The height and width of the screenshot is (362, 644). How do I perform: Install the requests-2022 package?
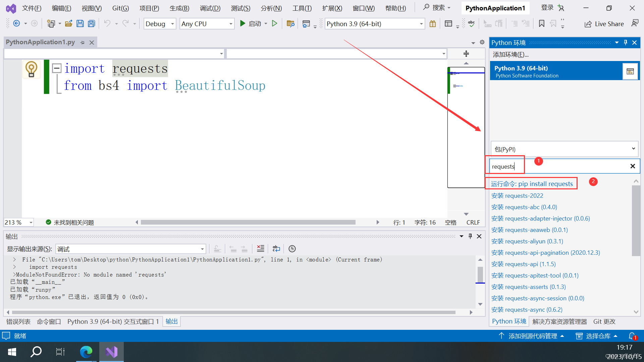point(517,195)
